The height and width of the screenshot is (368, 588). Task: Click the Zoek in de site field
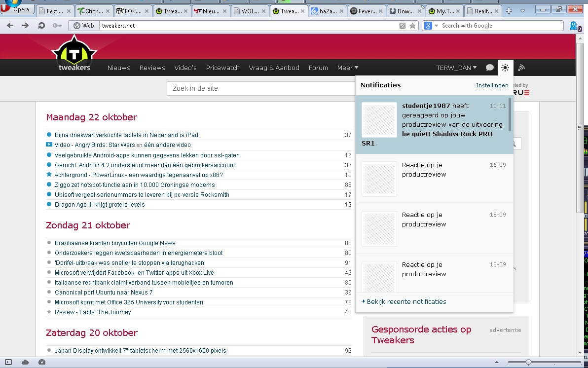(260, 88)
